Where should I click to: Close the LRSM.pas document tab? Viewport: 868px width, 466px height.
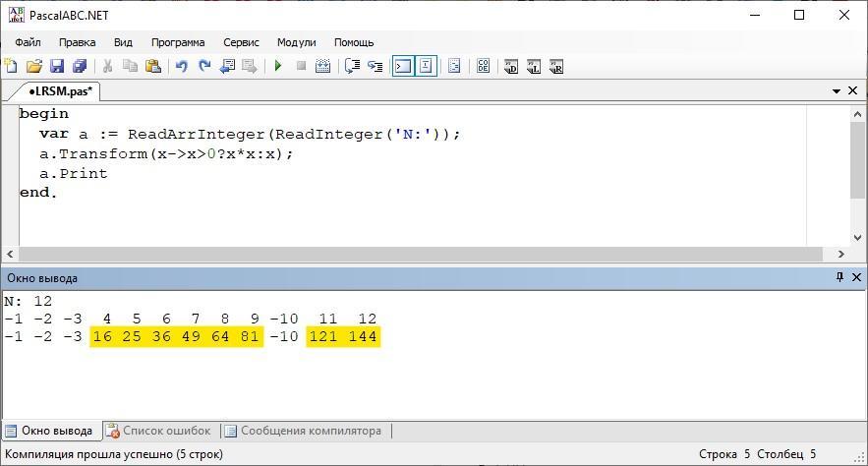point(853,90)
